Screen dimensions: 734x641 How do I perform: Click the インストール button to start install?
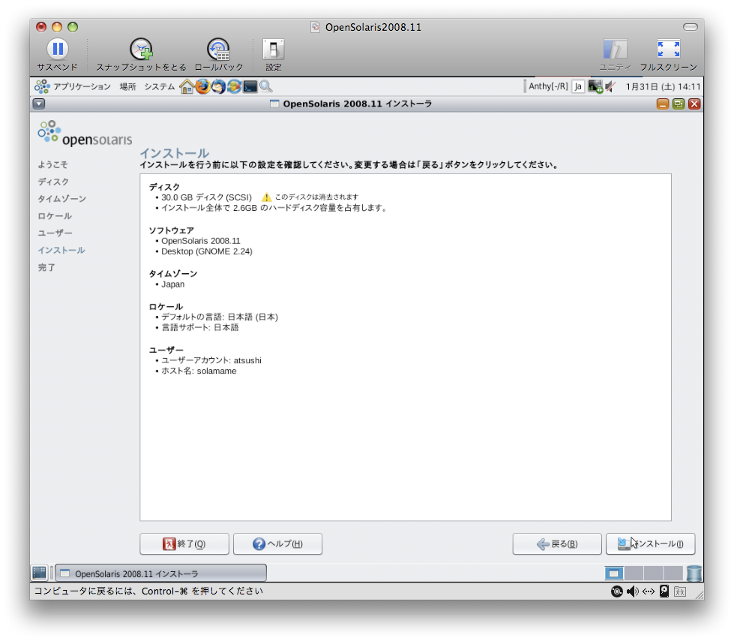650,544
